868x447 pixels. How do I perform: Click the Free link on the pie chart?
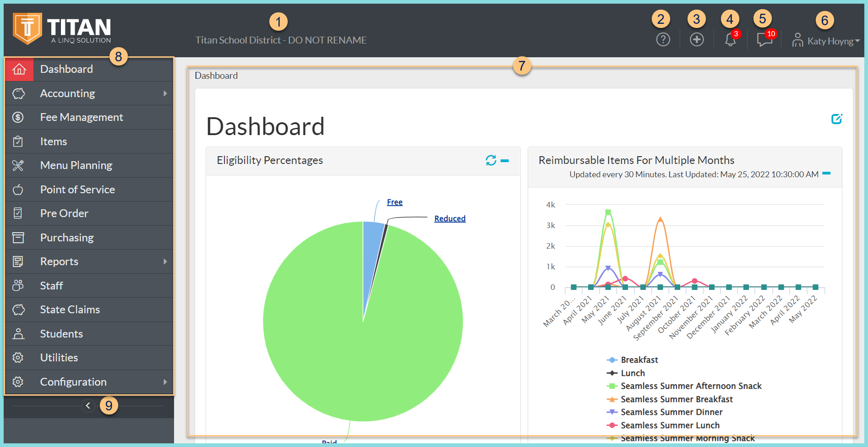coord(394,202)
